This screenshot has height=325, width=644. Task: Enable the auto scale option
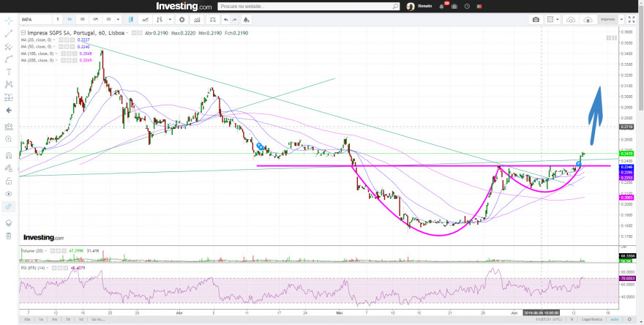[x=615, y=319]
